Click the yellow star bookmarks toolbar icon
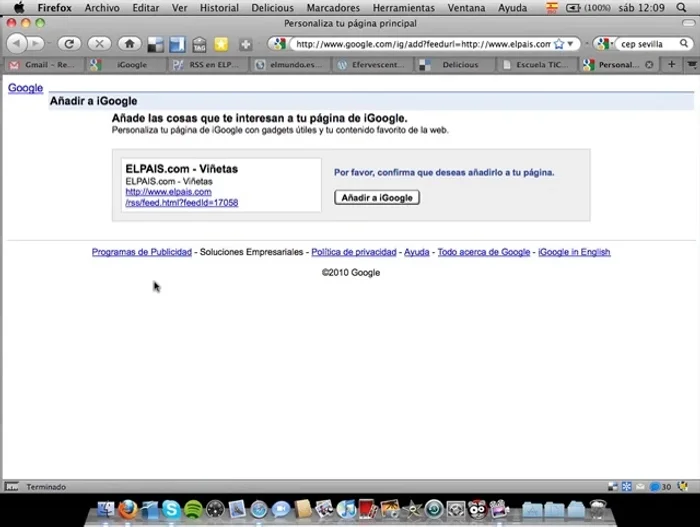 point(221,44)
